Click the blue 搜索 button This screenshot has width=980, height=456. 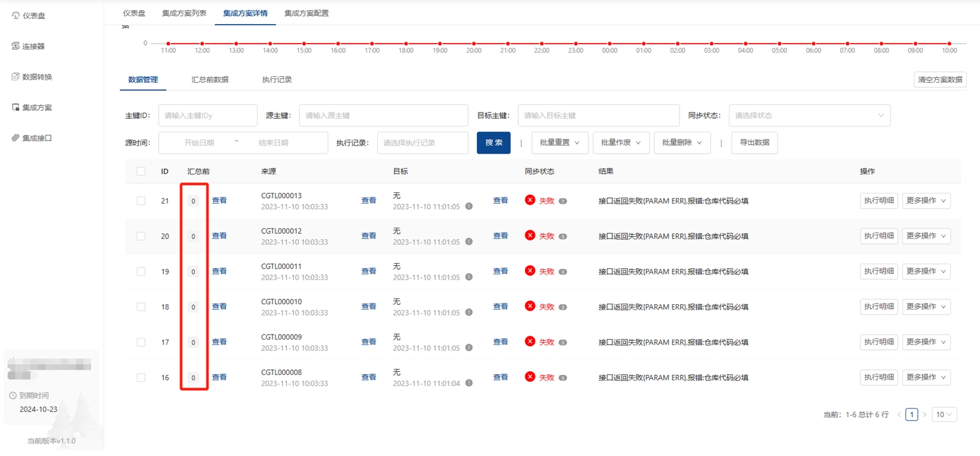point(493,143)
